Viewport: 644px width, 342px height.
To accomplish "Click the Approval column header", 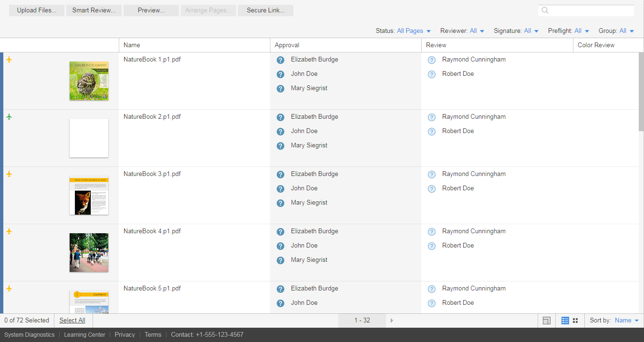I will point(287,45).
